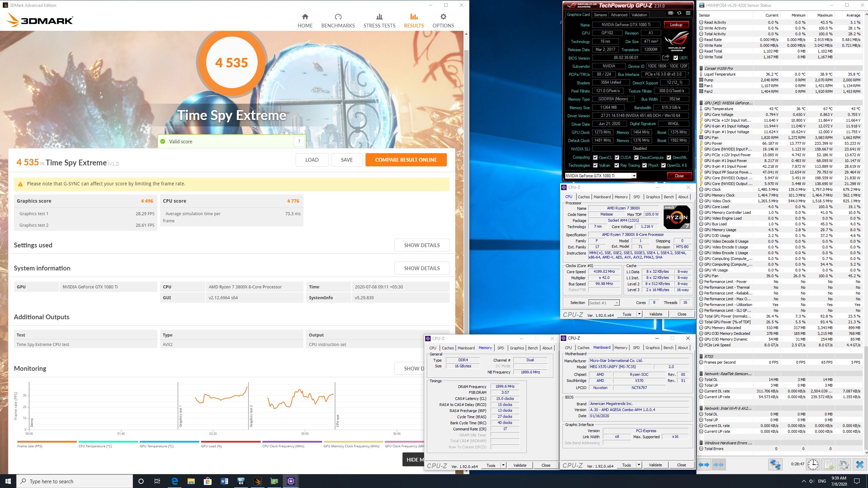Open Microsoft Store from taskbar
The height and width of the screenshot is (488, 868).
coord(208,481)
